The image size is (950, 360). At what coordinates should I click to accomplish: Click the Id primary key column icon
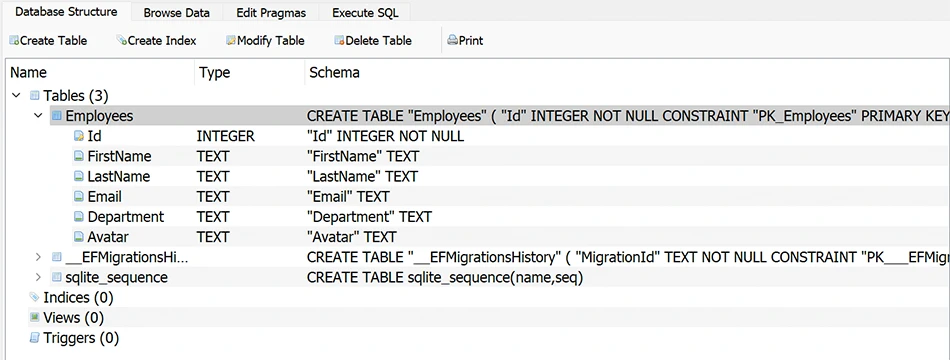(79, 136)
